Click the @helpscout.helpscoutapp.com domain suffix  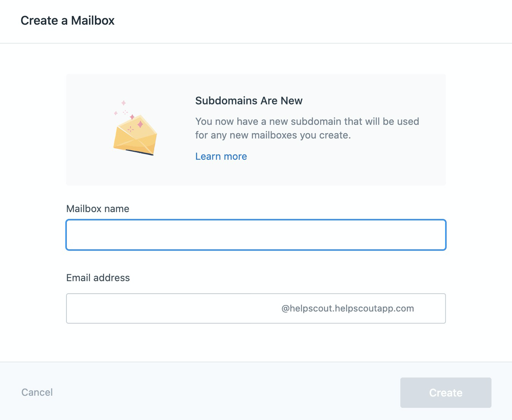[348, 308]
